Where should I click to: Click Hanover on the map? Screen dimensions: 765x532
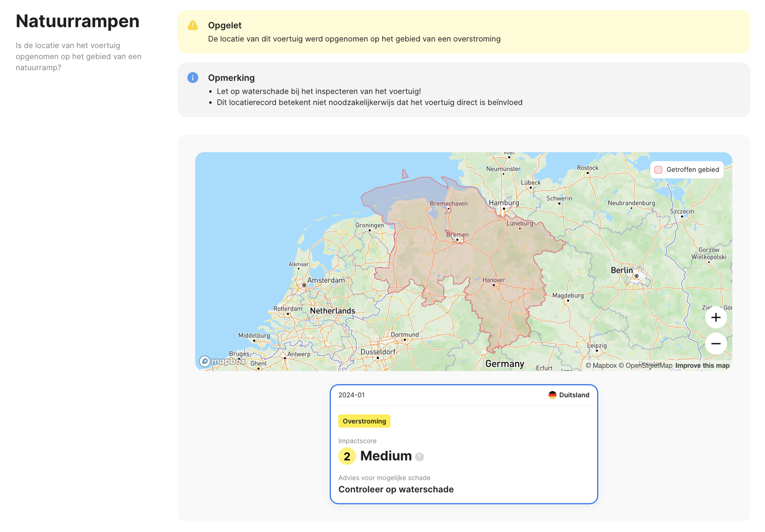click(x=493, y=280)
